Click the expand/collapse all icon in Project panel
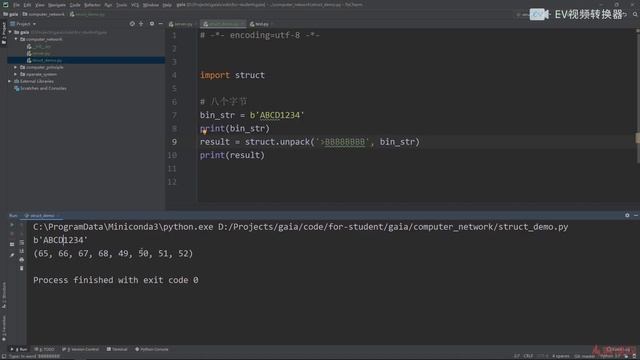 (x=141, y=24)
